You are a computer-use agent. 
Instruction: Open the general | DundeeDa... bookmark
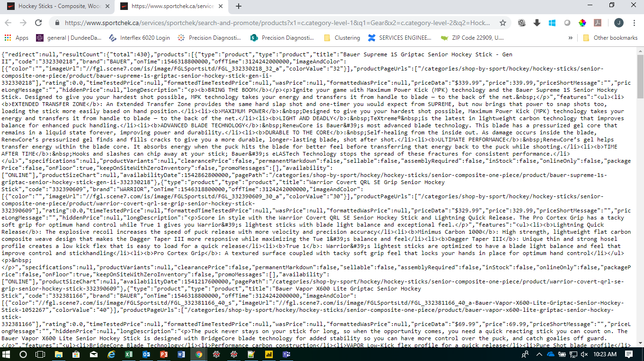(69, 38)
